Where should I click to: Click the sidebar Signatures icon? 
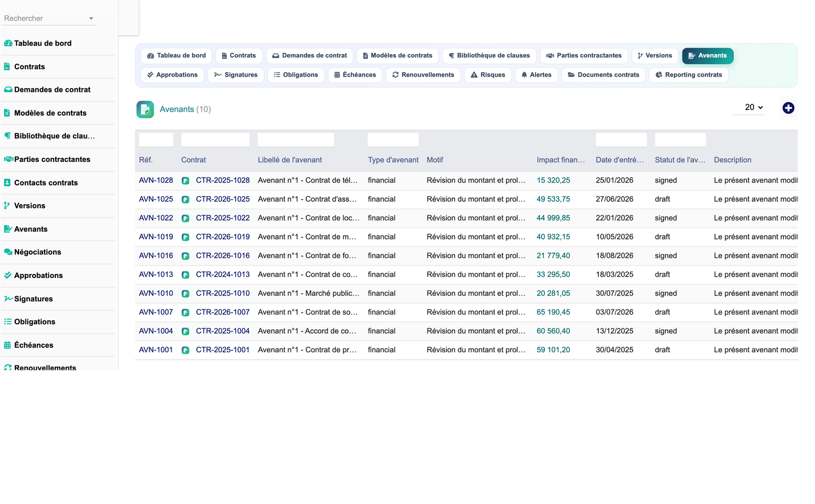click(8, 299)
